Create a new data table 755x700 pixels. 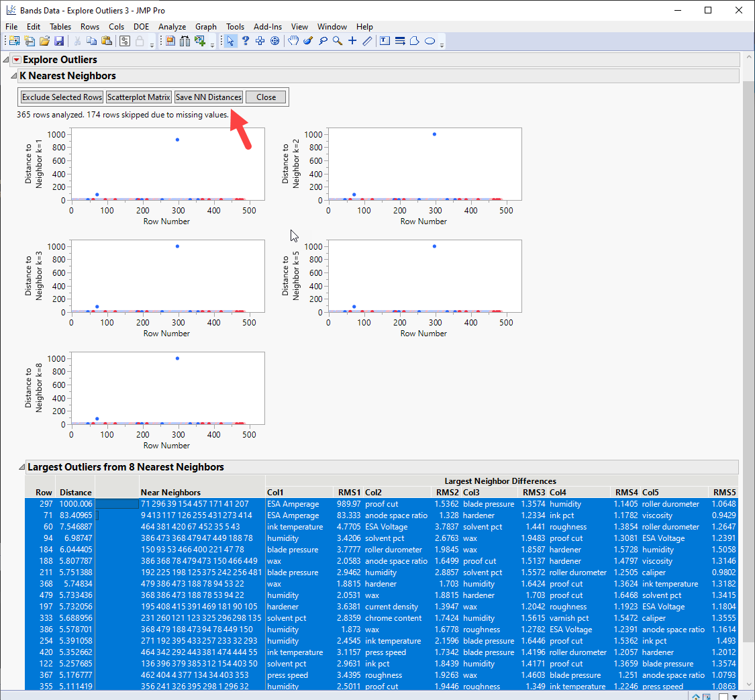(13, 40)
